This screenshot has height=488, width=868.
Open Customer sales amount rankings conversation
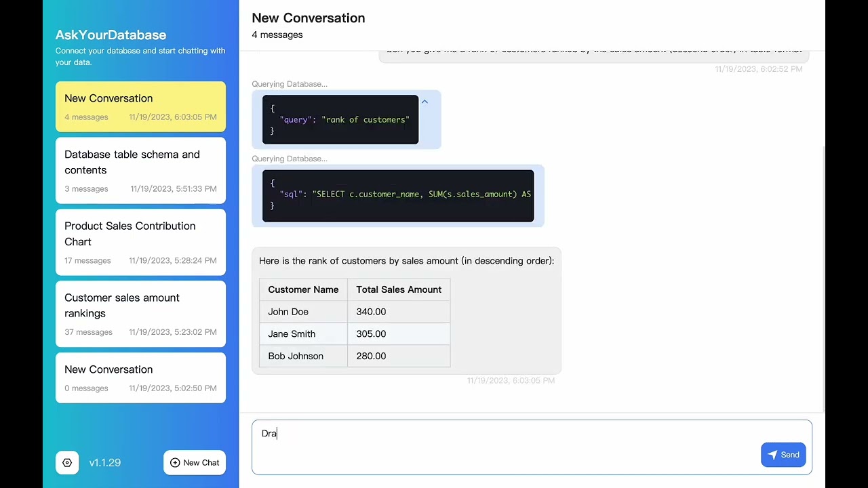140,314
